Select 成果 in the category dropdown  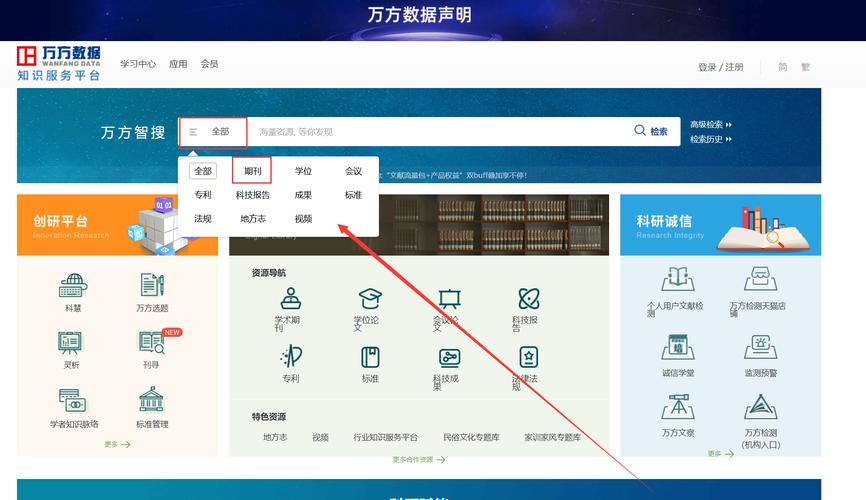pyautogui.click(x=303, y=194)
